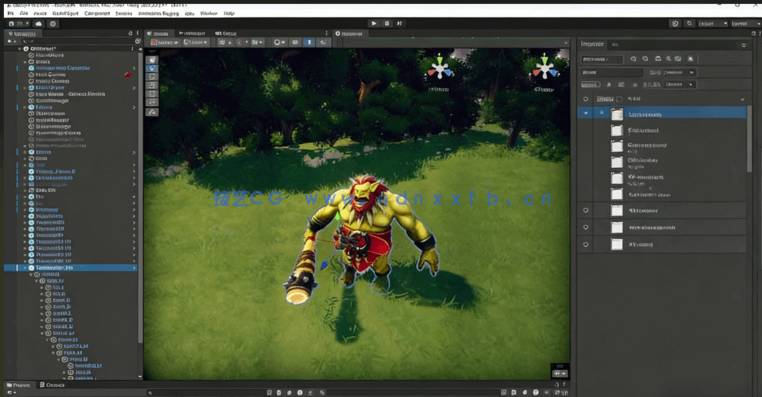This screenshot has width=762, height=397.
Task: Open the Layout dropdown at the far top right
Action: pyautogui.click(x=745, y=23)
